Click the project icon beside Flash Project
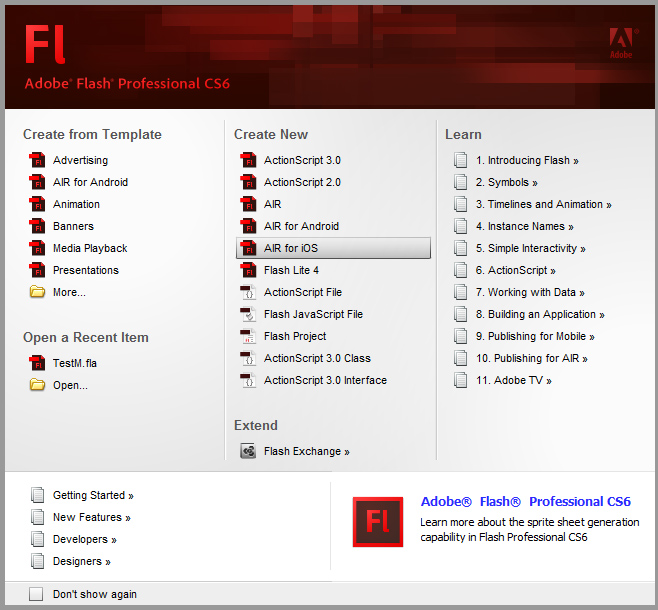 pos(248,336)
